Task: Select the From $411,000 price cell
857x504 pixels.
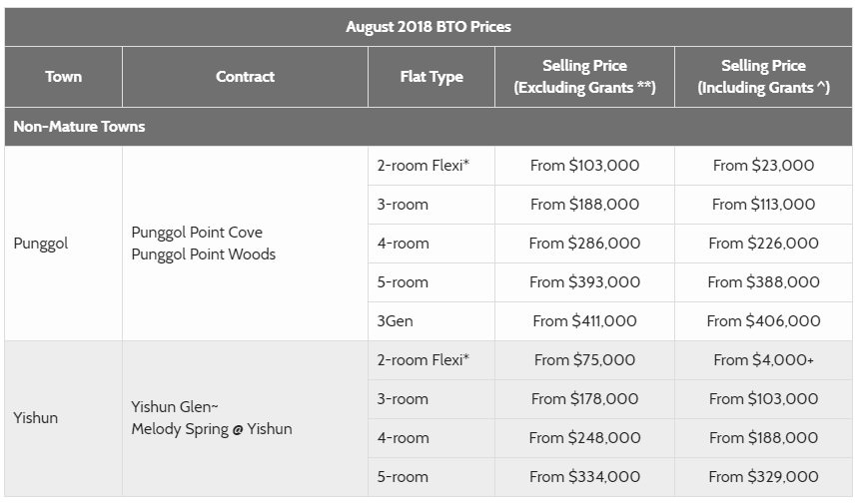Action: point(584,321)
